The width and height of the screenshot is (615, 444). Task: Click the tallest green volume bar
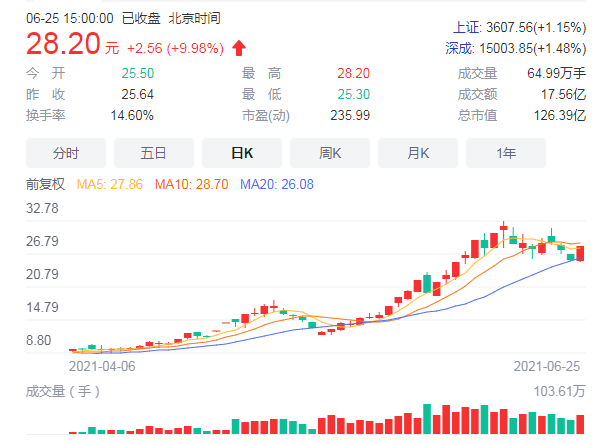coord(427,419)
